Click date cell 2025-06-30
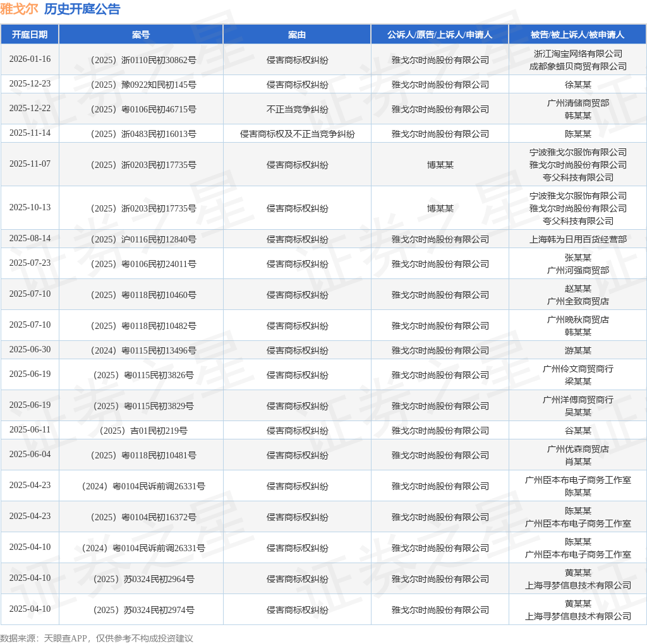This screenshot has height=644, width=647. (30, 350)
